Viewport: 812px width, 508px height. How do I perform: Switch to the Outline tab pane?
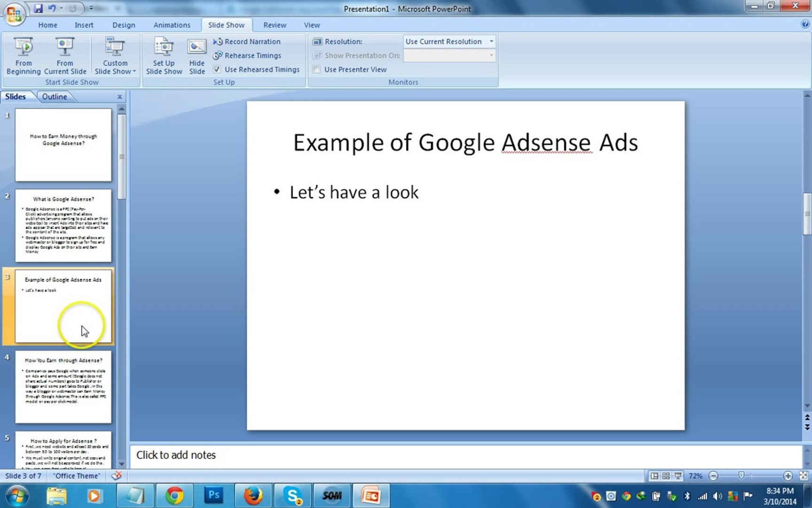coord(55,96)
